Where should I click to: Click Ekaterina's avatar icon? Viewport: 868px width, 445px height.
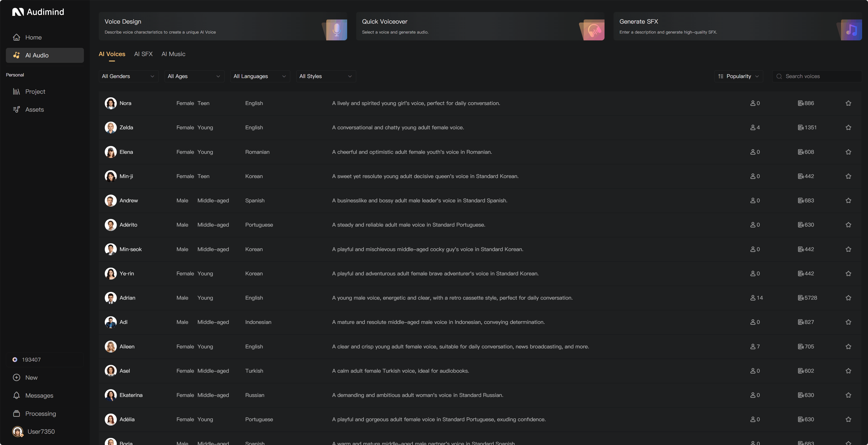pyautogui.click(x=110, y=395)
